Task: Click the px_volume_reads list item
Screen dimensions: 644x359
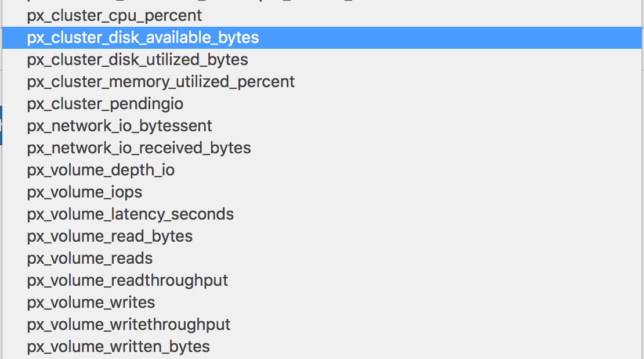Action: point(89,258)
